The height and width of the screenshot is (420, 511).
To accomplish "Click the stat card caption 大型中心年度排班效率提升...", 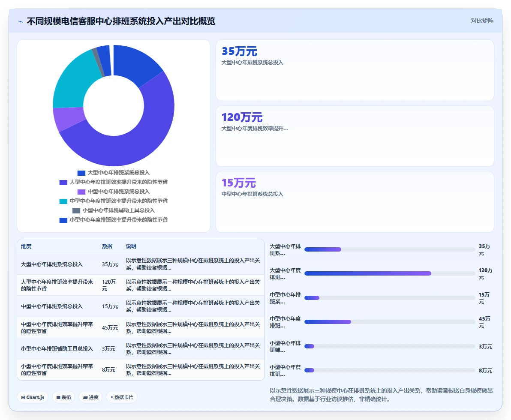I will point(255,129).
